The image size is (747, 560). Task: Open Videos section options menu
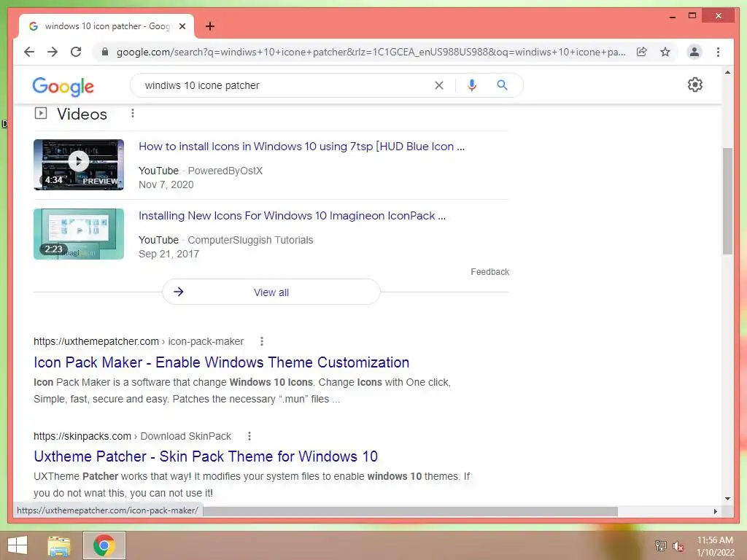click(133, 113)
